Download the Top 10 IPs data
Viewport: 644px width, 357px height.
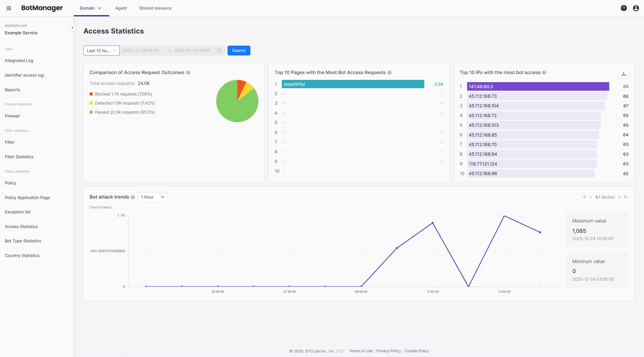(623, 74)
